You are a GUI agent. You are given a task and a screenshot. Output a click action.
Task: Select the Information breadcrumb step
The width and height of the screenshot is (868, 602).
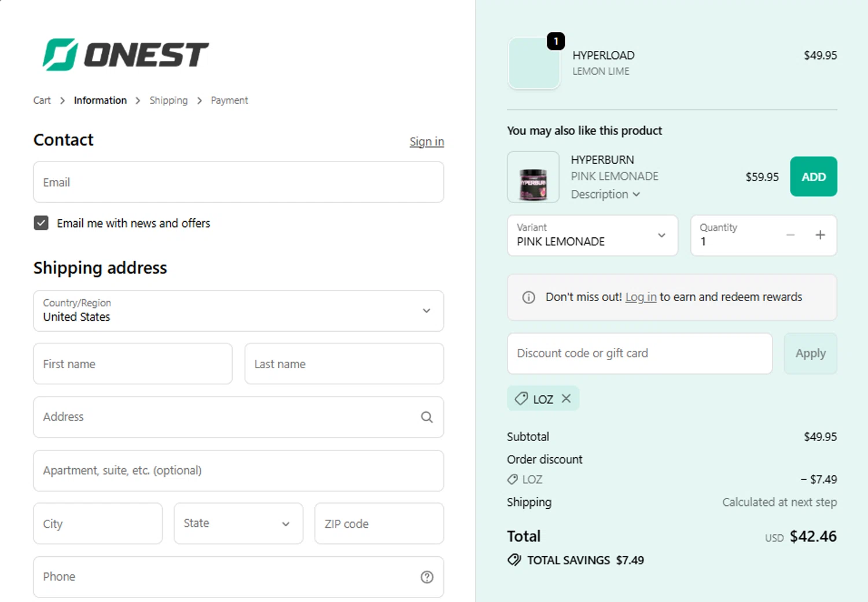[100, 100]
